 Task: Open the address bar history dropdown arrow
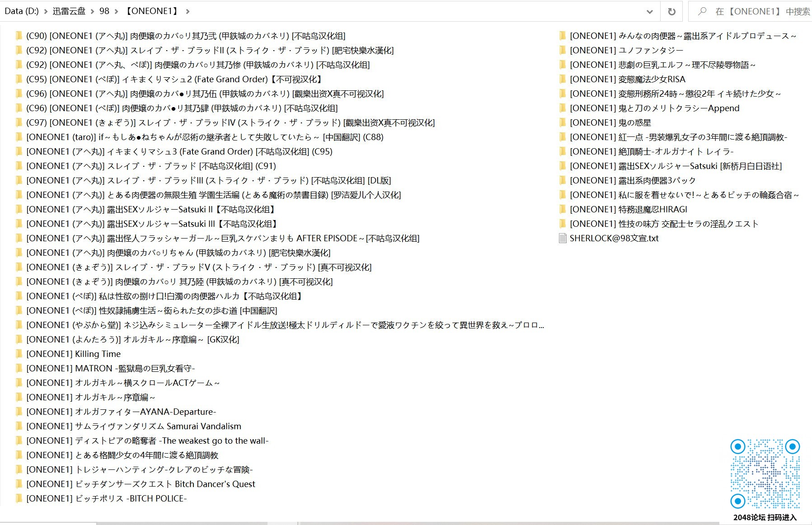[x=650, y=12]
